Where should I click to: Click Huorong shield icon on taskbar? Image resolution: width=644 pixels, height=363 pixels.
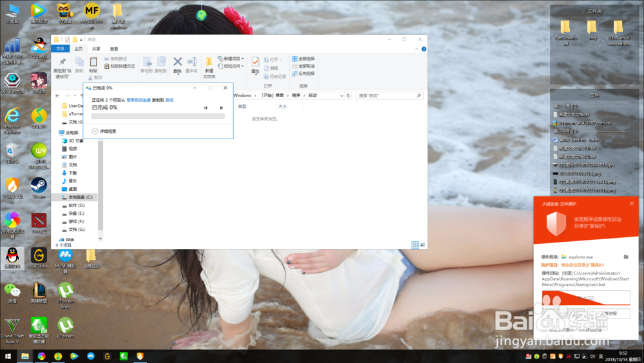140,357
